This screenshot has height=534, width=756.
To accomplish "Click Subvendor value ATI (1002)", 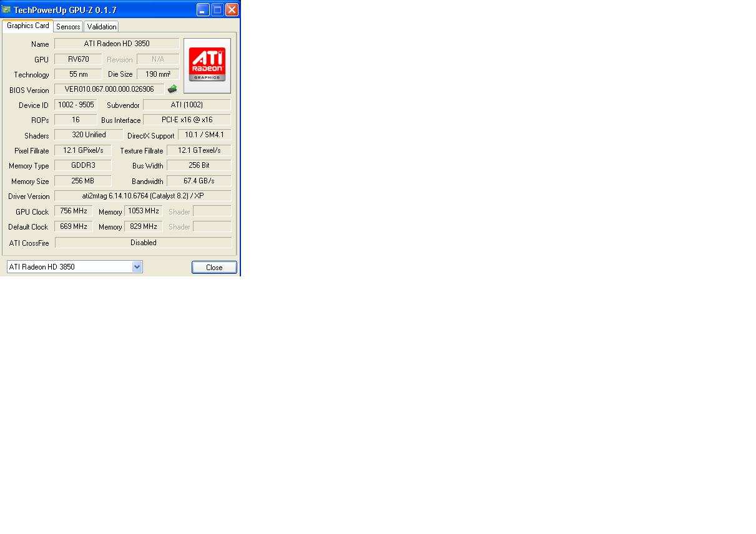I will point(187,105).
